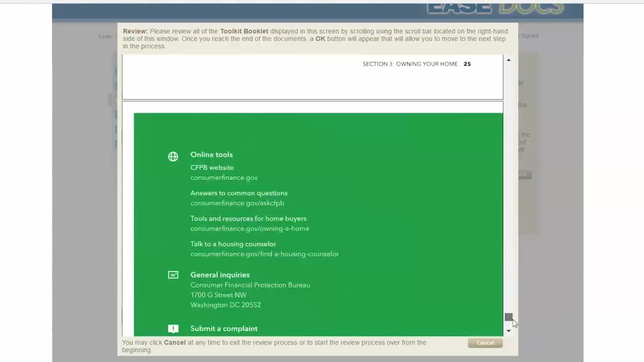Screen dimensions: 644x362
Task: Click Washington DC 20552 text
Action: click(x=226, y=305)
